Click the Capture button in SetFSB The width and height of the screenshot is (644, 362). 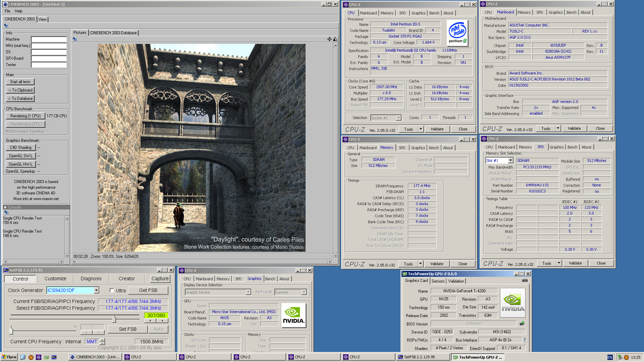160,279
